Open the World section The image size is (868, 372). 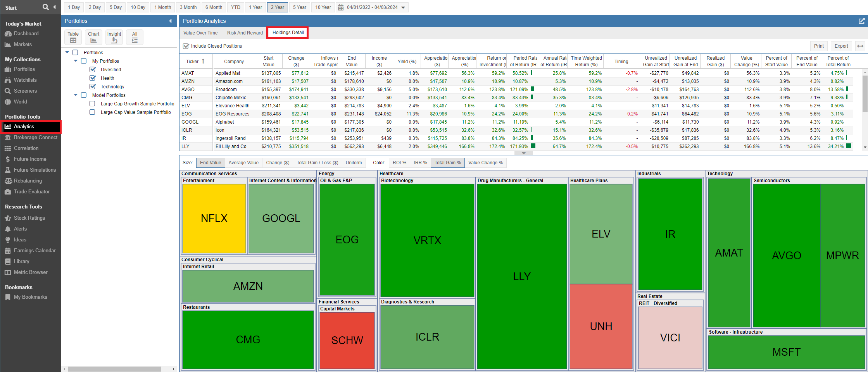tap(20, 102)
